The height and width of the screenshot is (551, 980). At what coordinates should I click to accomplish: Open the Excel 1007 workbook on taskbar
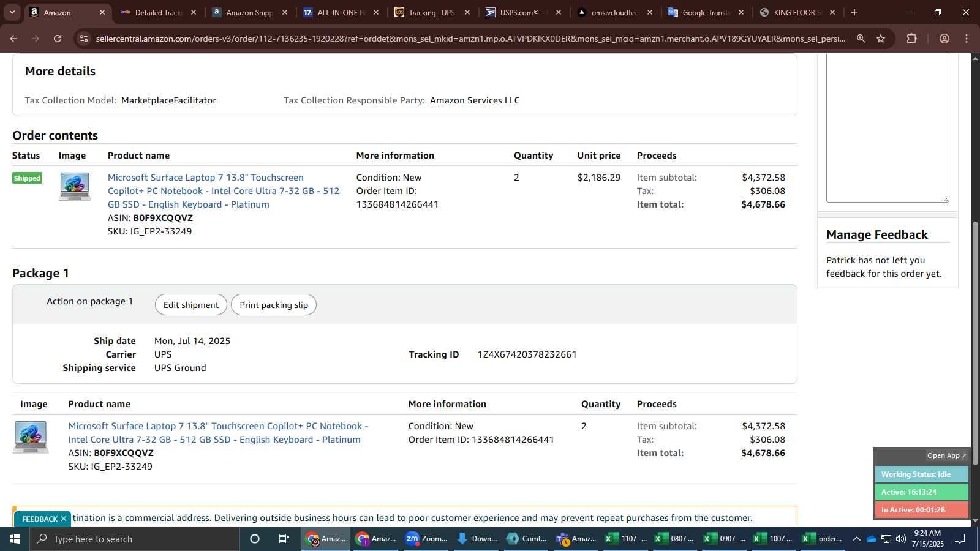[x=774, y=539]
